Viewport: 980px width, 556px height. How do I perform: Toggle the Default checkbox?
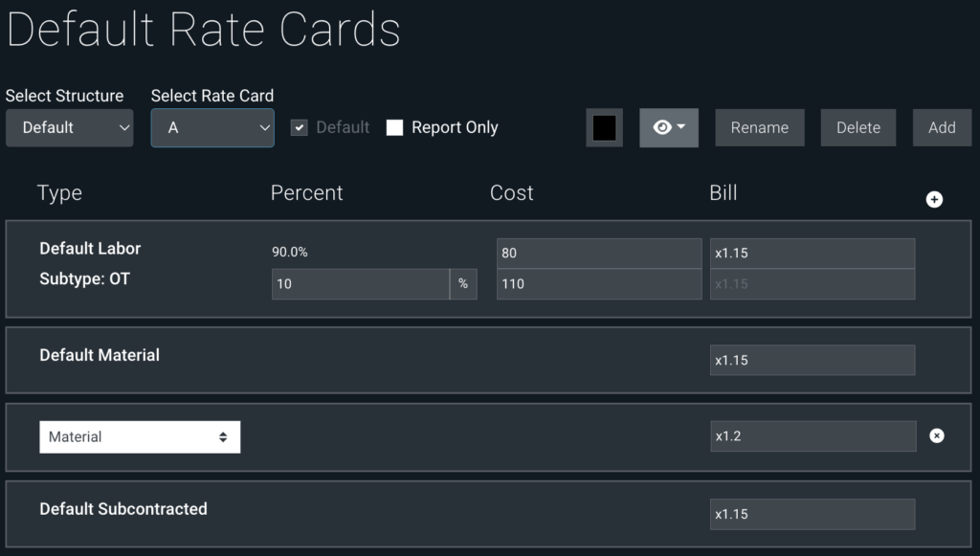[300, 127]
